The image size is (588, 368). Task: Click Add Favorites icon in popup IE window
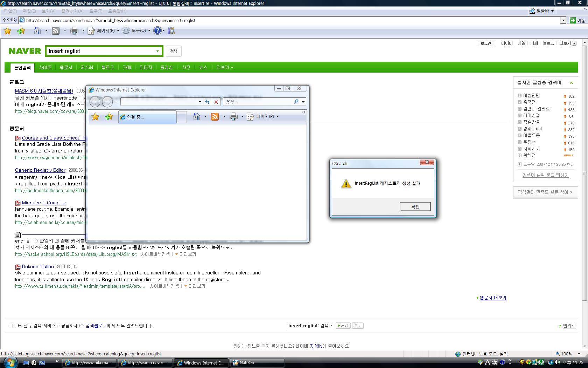(x=109, y=117)
